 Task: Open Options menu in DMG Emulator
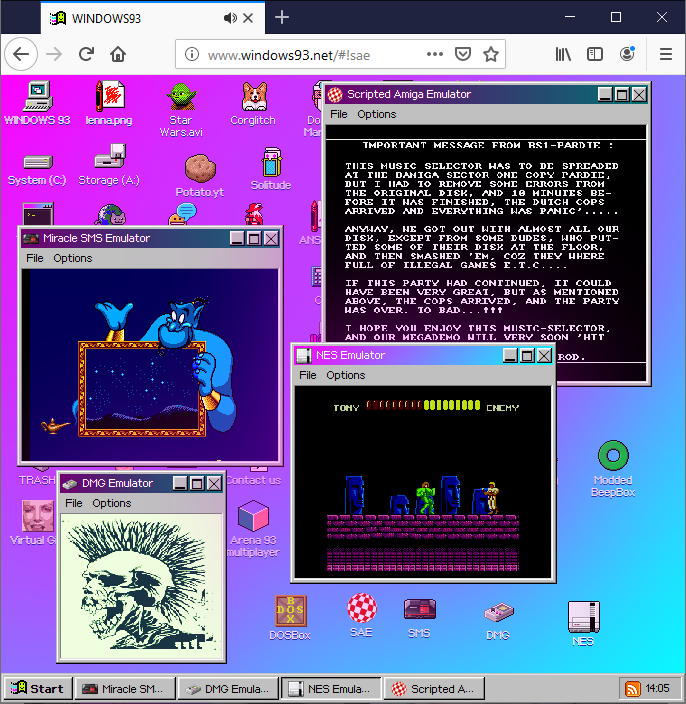[x=112, y=503]
